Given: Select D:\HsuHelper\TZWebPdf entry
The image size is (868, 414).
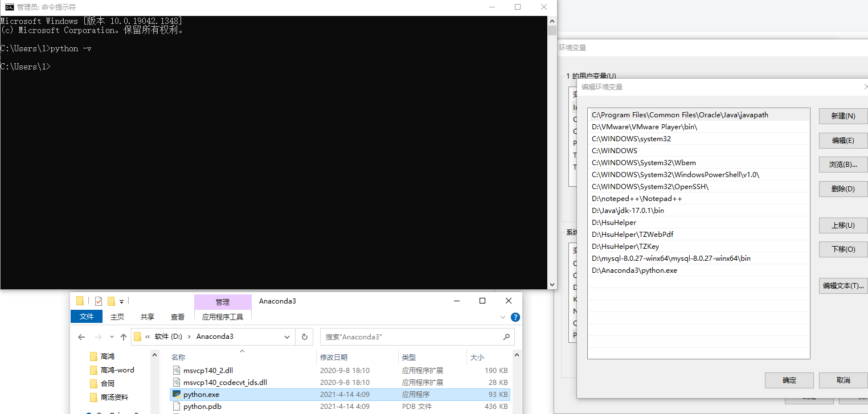Looking at the screenshot, I should pyautogui.click(x=699, y=235).
